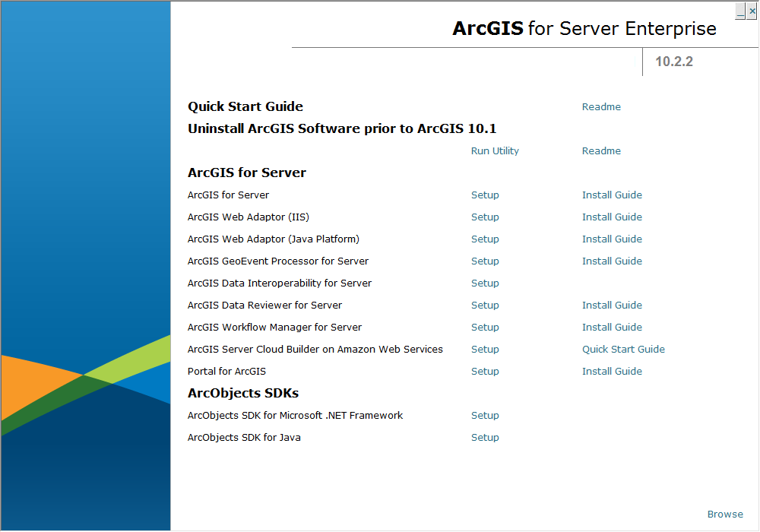Click the 'ArcGIS for Server Enterprise' title
760x532 pixels.
pyautogui.click(x=584, y=29)
